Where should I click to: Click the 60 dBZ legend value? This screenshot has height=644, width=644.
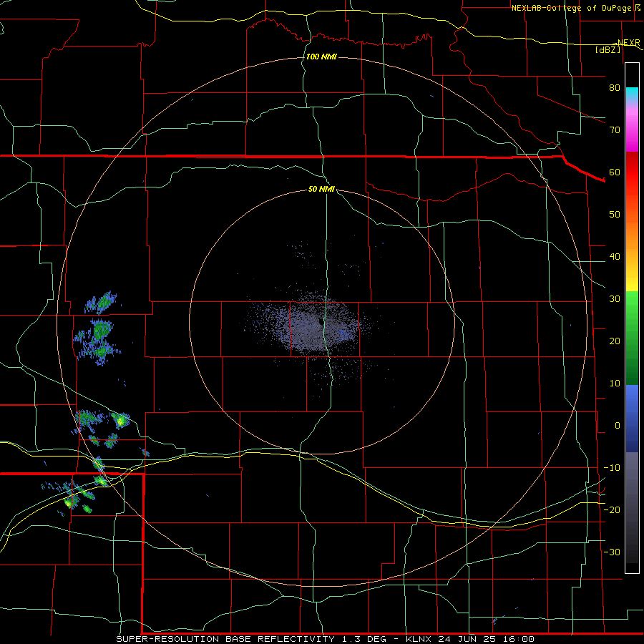[615, 172]
